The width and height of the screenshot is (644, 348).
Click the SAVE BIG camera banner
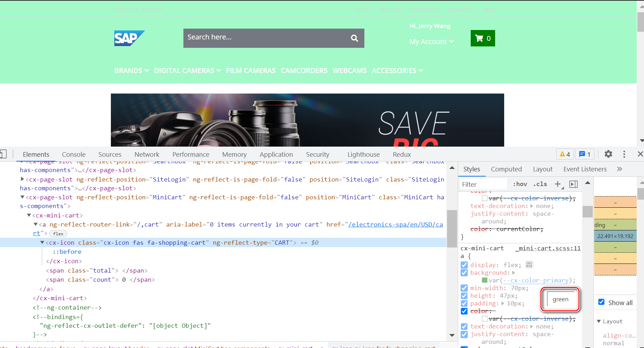(307, 120)
